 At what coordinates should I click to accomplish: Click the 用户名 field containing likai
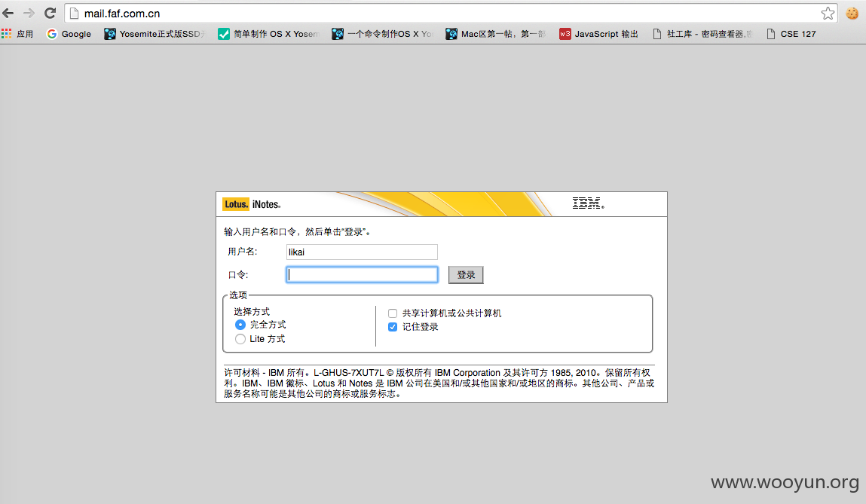click(x=362, y=252)
